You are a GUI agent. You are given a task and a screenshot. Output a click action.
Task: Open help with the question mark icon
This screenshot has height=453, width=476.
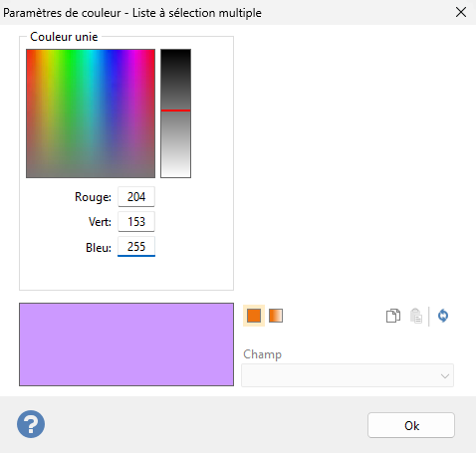pos(31,424)
